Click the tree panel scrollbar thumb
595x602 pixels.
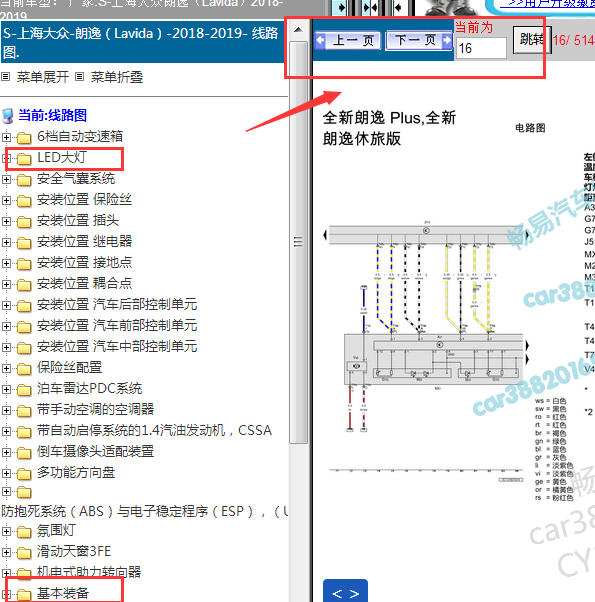(x=298, y=242)
